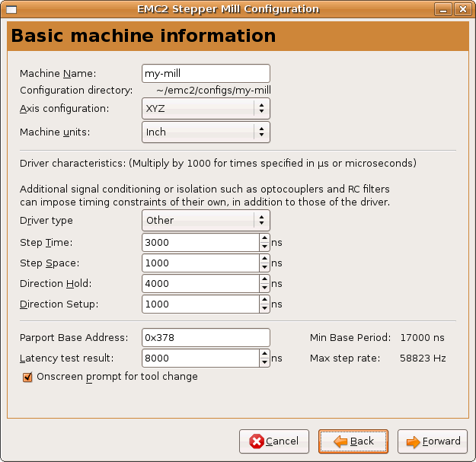Click the Step Time value field

click(x=200, y=242)
